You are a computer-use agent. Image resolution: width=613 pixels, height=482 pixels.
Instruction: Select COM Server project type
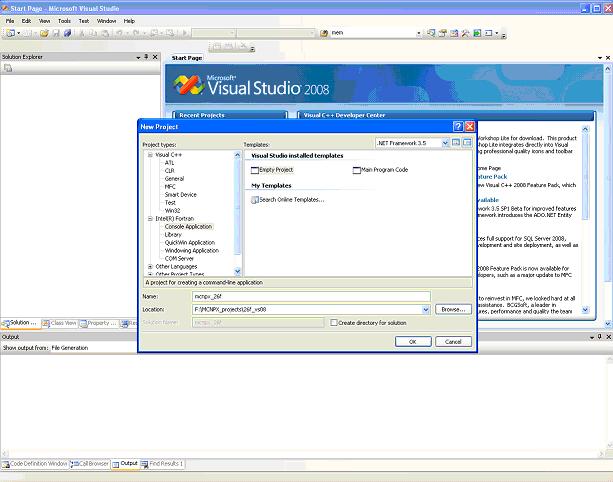179,258
